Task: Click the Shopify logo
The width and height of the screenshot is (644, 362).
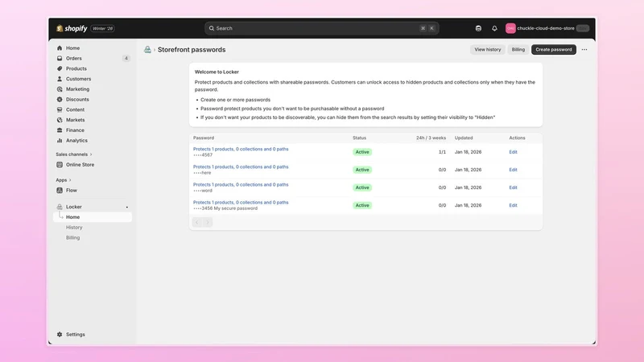Action: pyautogui.click(x=72, y=28)
